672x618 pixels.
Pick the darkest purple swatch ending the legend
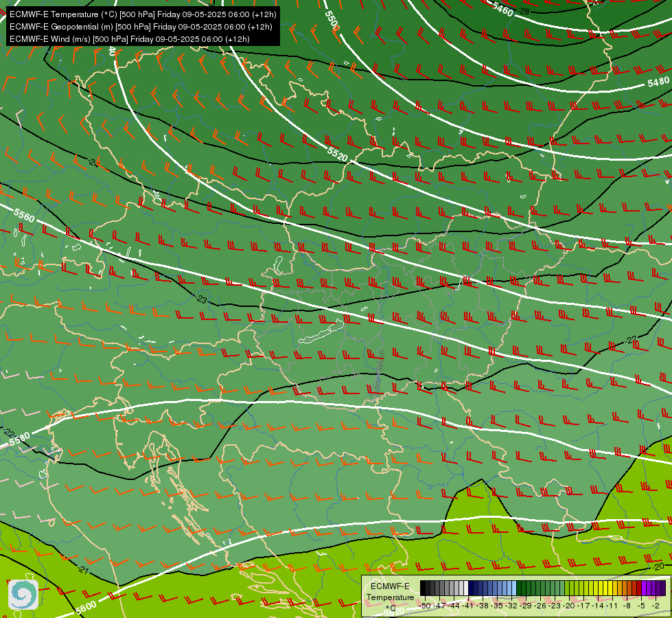[664, 588]
